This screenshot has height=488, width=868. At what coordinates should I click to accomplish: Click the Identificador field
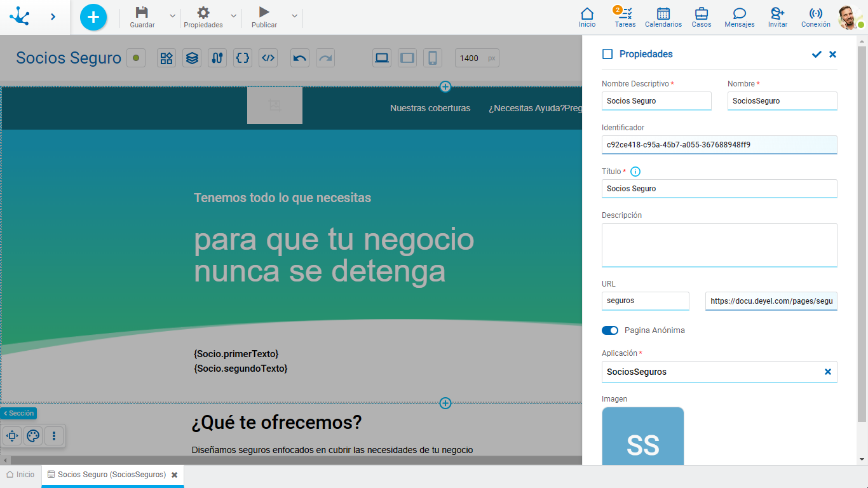[x=719, y=145]
